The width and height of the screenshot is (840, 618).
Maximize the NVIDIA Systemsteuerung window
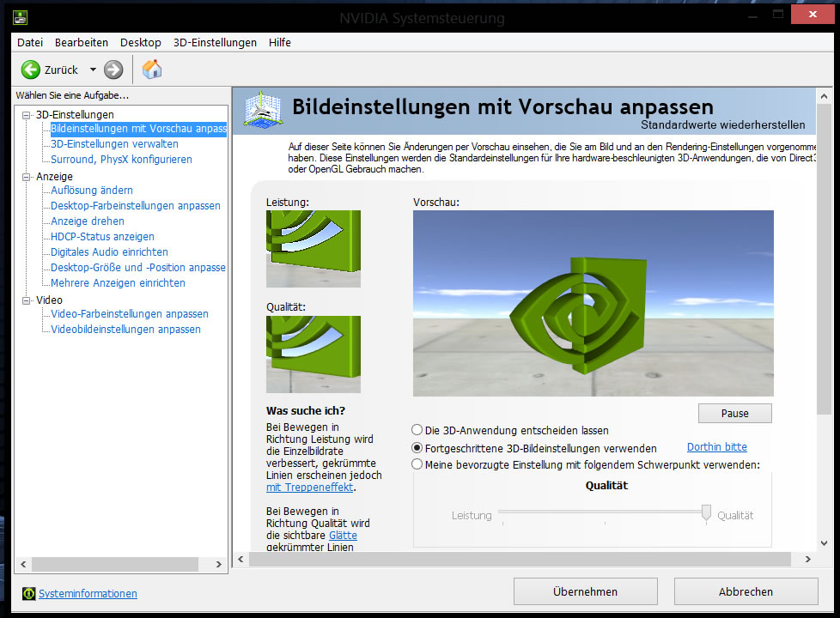[x=778, y=15]
